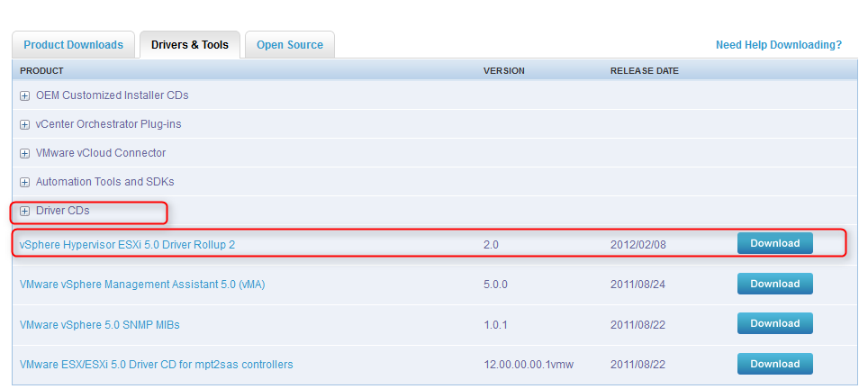Click SNMP MIBs release date 2011/08/22

[x=637, y=325]
